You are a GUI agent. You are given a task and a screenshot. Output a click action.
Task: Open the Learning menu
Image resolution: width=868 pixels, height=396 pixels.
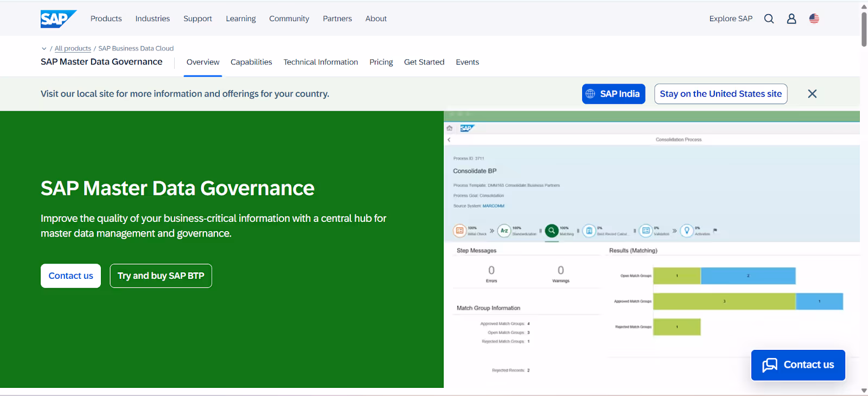coord(241,18)
